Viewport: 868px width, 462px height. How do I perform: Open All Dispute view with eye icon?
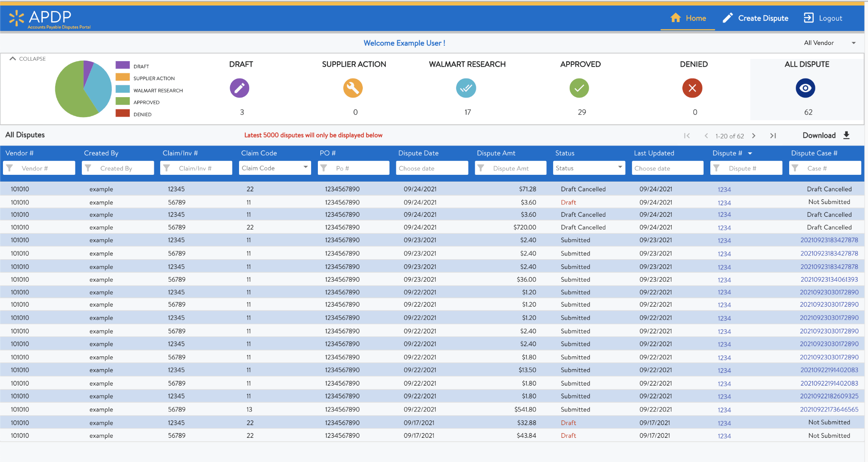tap(806, 88)
